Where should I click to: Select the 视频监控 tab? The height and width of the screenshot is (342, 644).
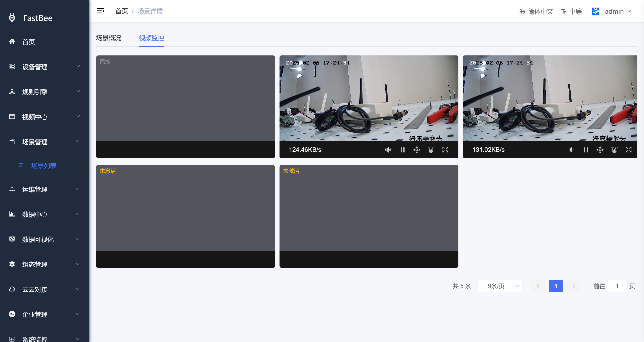point(152,38)
